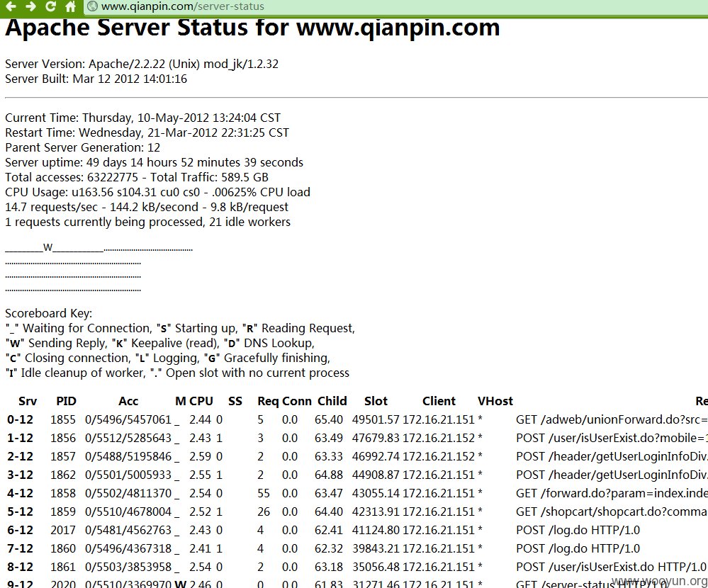Click the Total accesses line
The image size is (708, 588).
137,177
